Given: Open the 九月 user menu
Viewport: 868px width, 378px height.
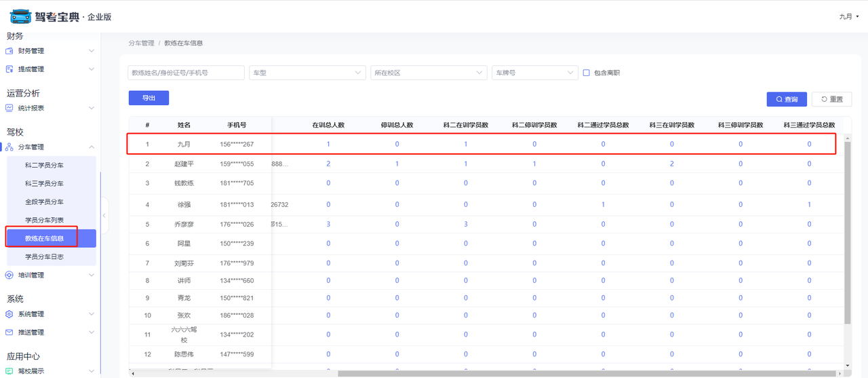Looking at the screenshot, I should pyautogui.click(x=848, y=16).
